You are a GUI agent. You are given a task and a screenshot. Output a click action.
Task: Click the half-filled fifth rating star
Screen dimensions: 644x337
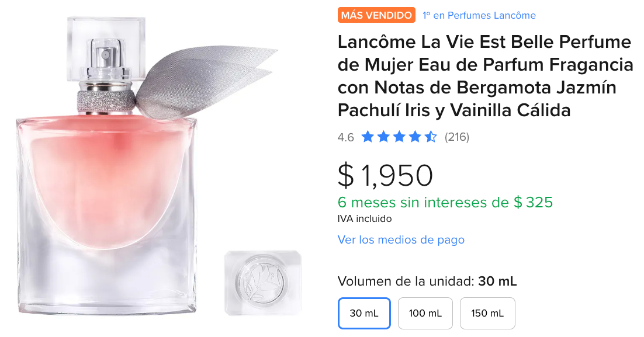431,137
